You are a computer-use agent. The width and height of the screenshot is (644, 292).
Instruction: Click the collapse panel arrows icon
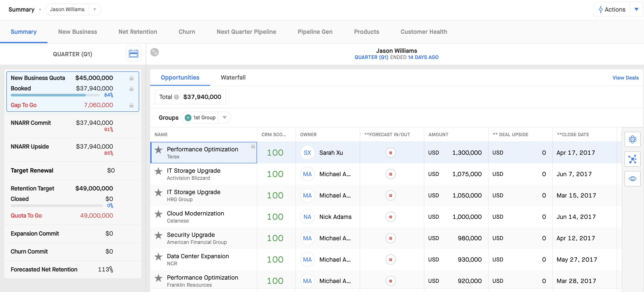(155, 52)
